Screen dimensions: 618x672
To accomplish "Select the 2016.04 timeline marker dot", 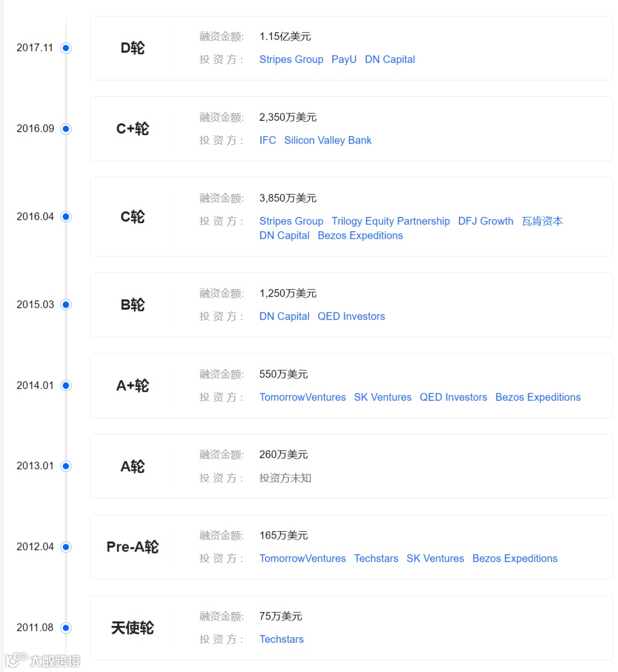I will coord(66,217).
